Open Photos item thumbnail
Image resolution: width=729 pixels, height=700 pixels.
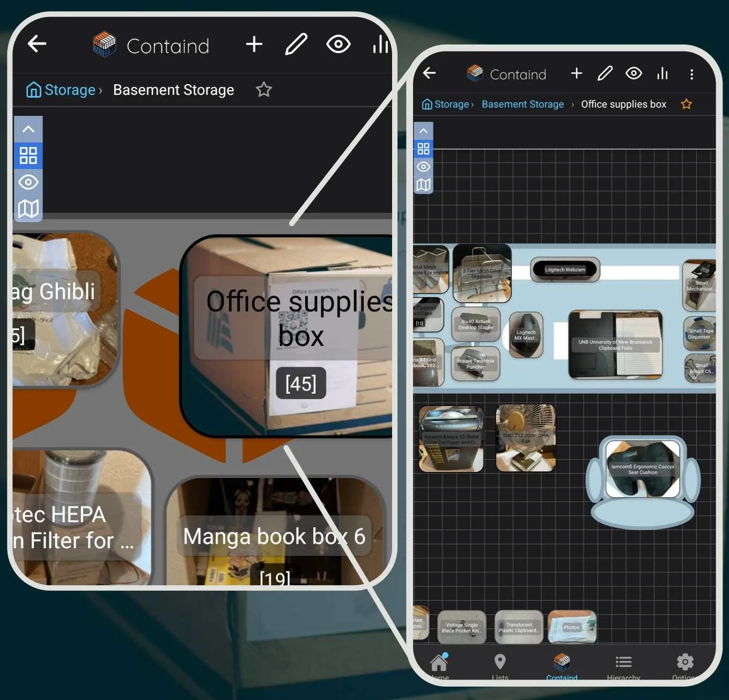(572, 627)
